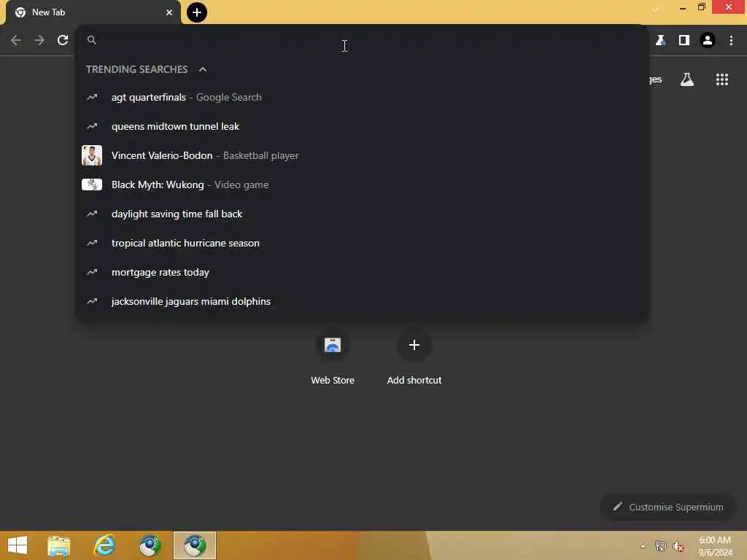
Task: Close the New Tab tab
Action: tap(169, 12)
